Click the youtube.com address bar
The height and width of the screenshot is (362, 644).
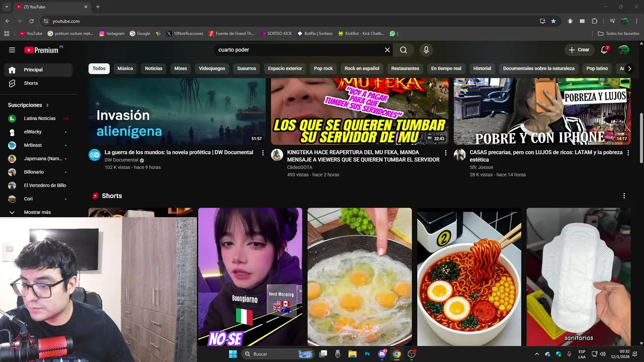pyautogui.click(x=287, y=21)
